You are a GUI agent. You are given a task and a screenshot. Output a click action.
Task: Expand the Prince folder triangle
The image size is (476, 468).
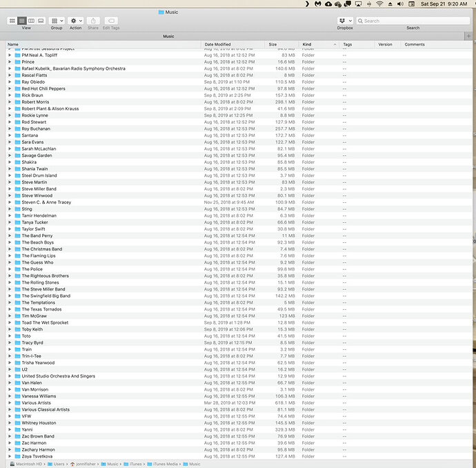(10, 62)
